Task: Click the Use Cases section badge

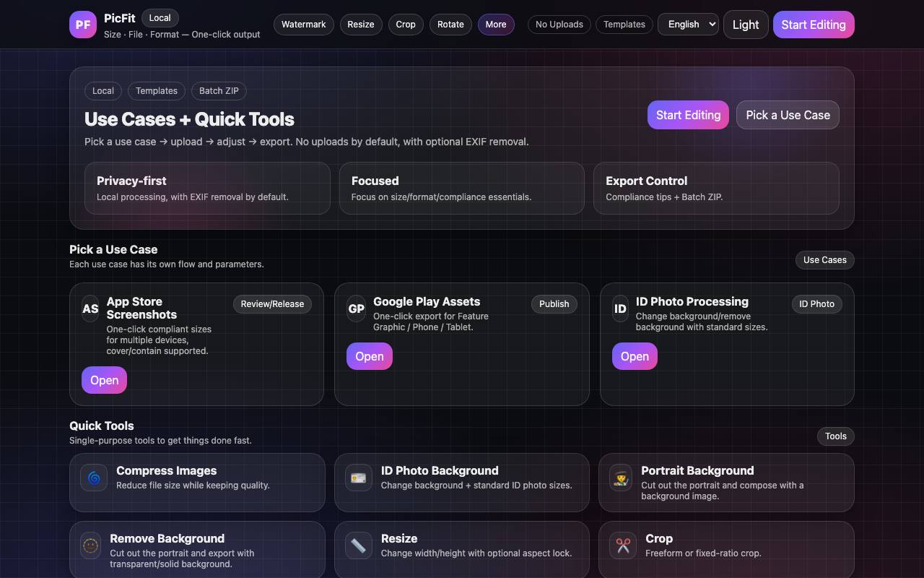Action: (825, 260)
